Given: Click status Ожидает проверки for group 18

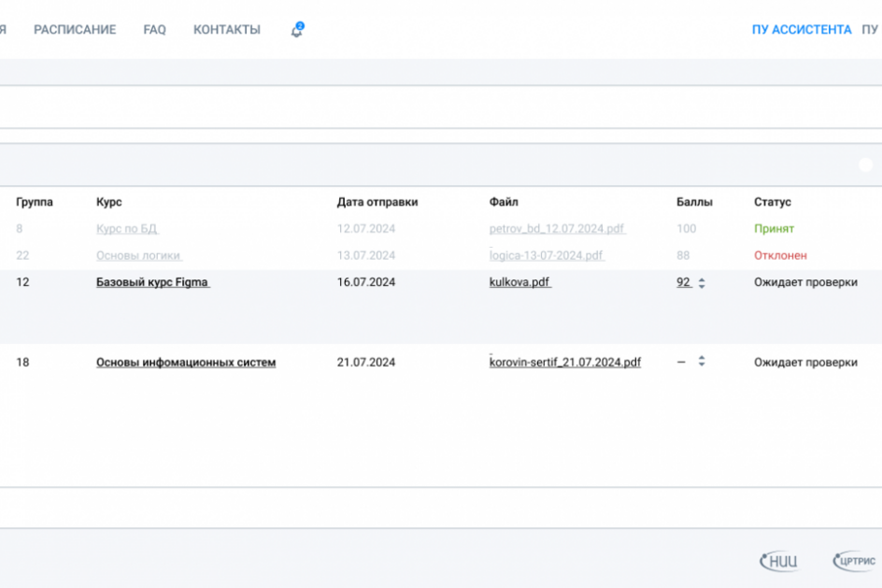Looking at the screenshot, I should click(x=806, y=363).
